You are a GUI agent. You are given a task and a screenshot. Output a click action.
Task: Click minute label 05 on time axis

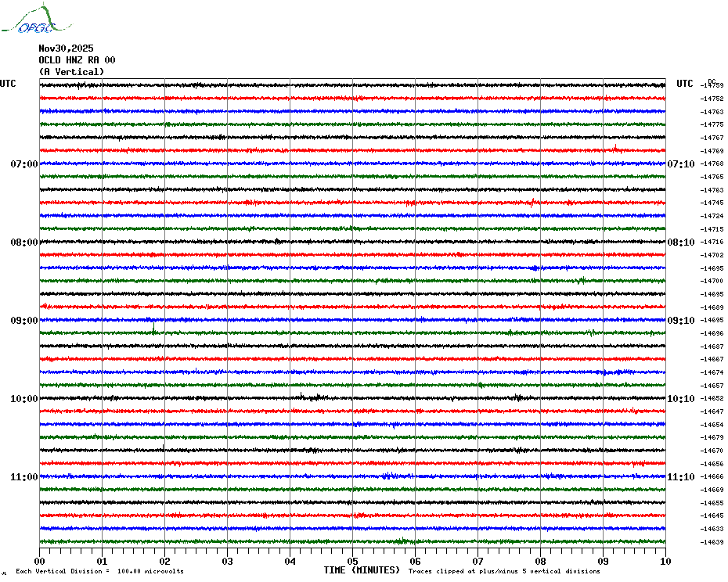[x=353, y=561]
